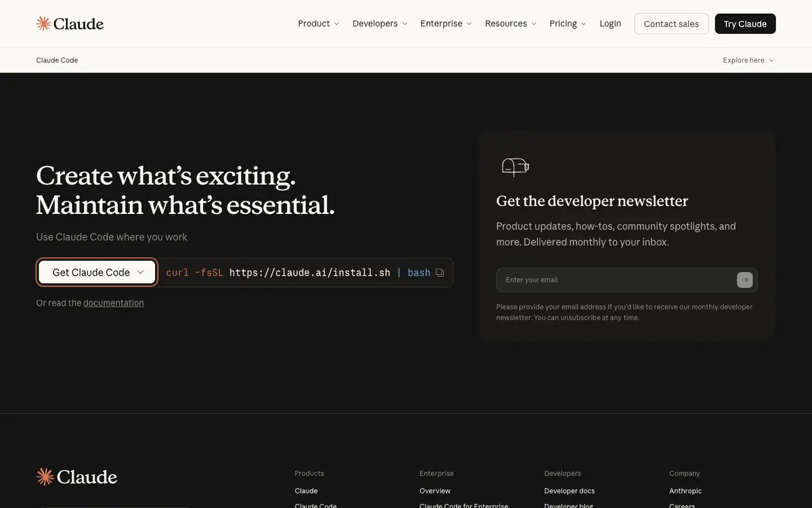Open the "Anthropic" link under Company
This screenshot has width=812, height=508.
tap(685, 491)
